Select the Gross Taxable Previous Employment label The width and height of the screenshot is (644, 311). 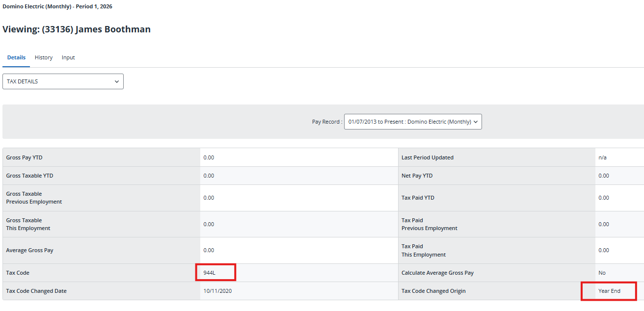tap(34, 198)
